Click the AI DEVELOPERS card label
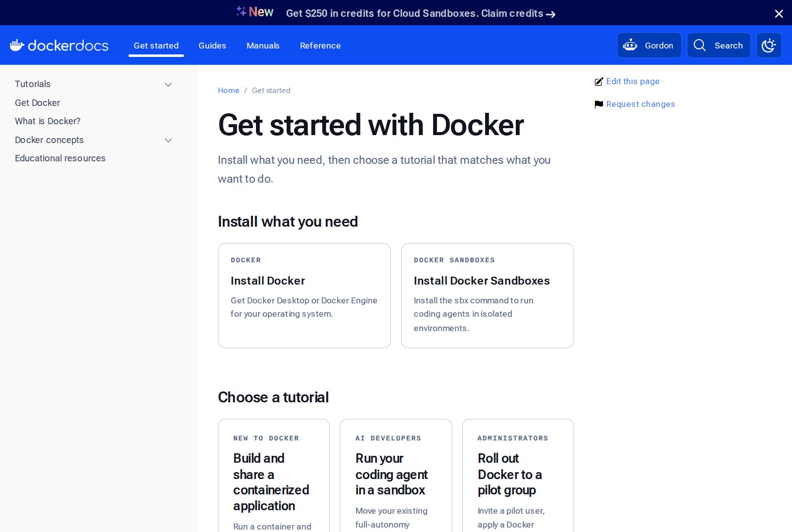 (x=388, y=438)
